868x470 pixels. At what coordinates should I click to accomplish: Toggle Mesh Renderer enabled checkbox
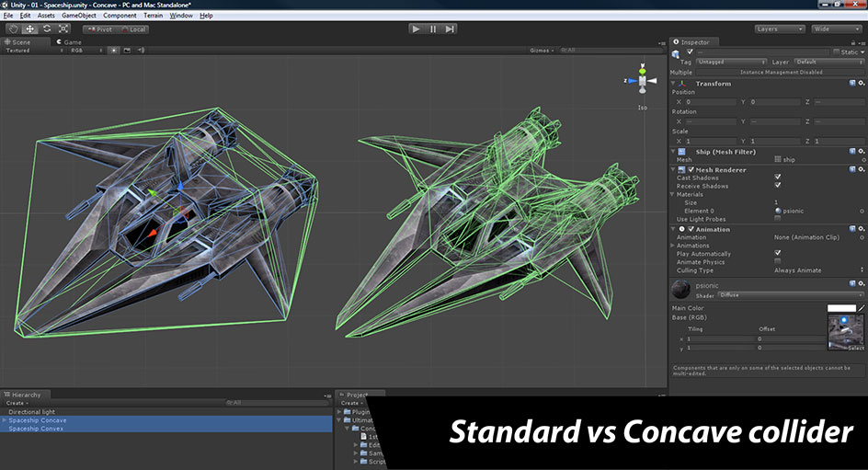pos(691,170)
